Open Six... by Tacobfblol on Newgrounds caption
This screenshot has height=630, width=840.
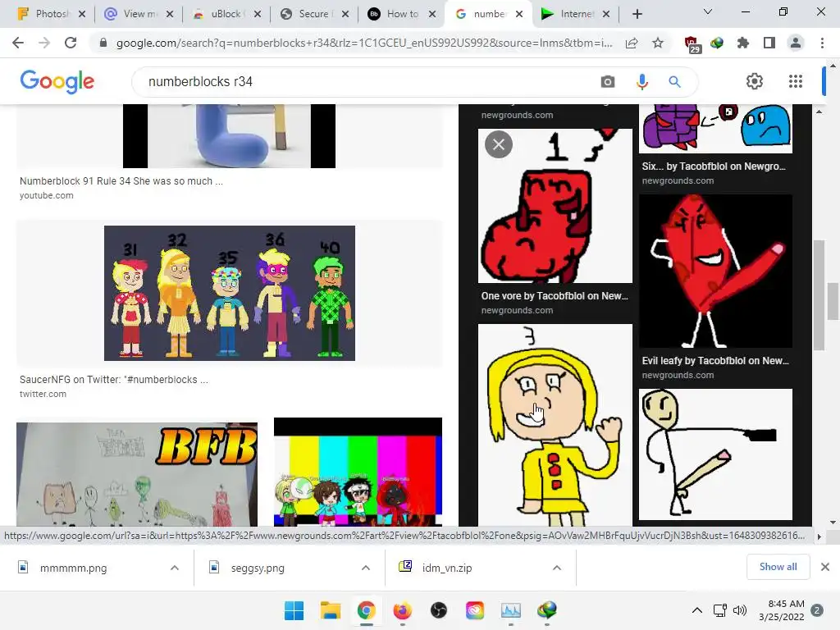click(714, 166)
